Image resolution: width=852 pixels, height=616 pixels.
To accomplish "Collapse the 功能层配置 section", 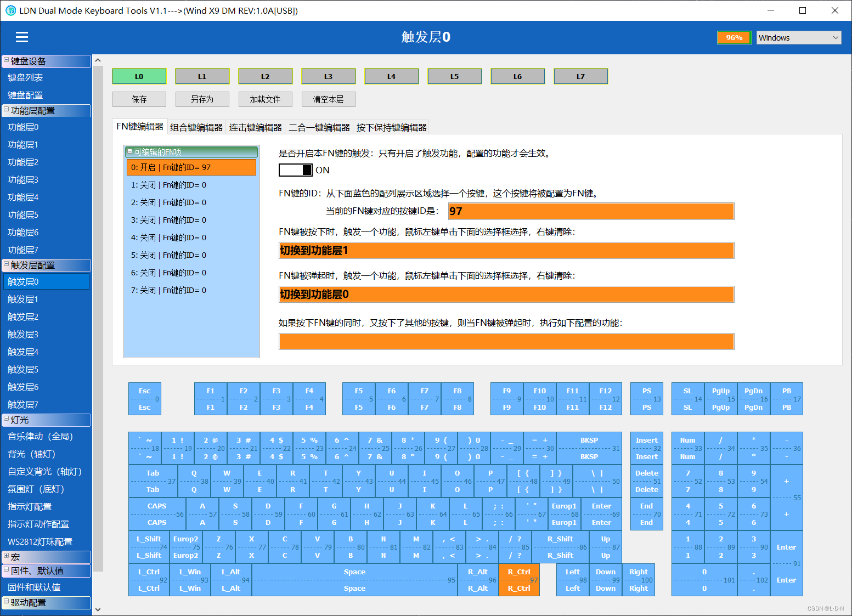I will [6, 110].
